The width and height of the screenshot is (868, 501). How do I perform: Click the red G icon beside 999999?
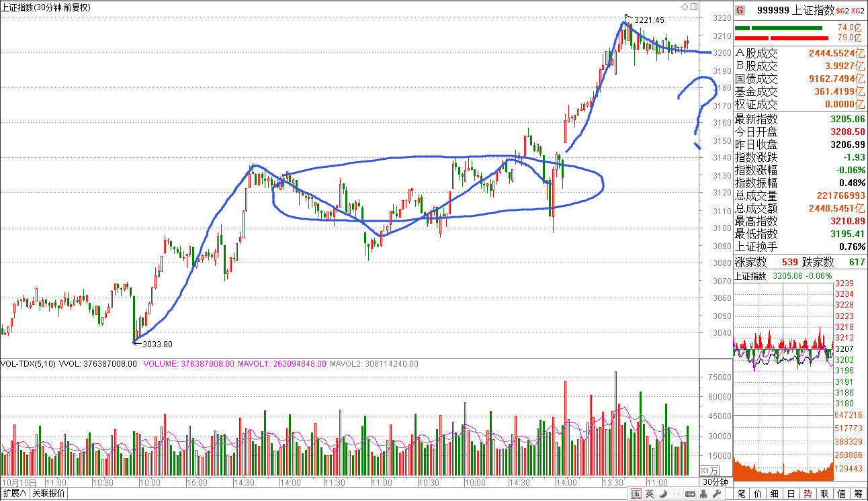740,10
